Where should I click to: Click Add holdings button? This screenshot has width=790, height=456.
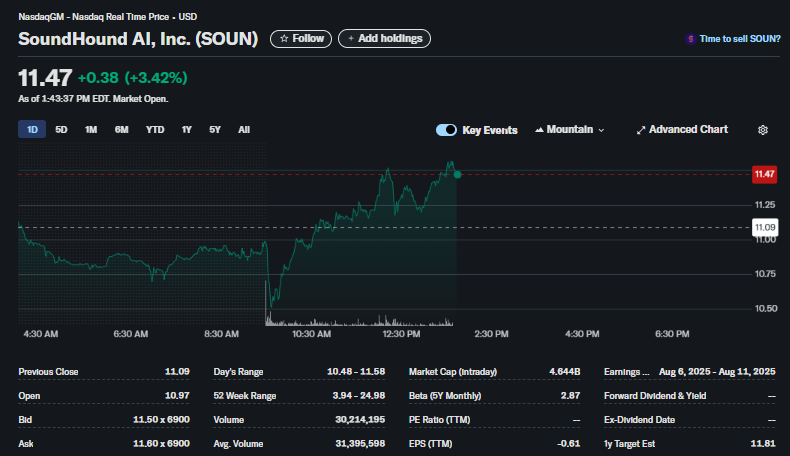(384, 39)
